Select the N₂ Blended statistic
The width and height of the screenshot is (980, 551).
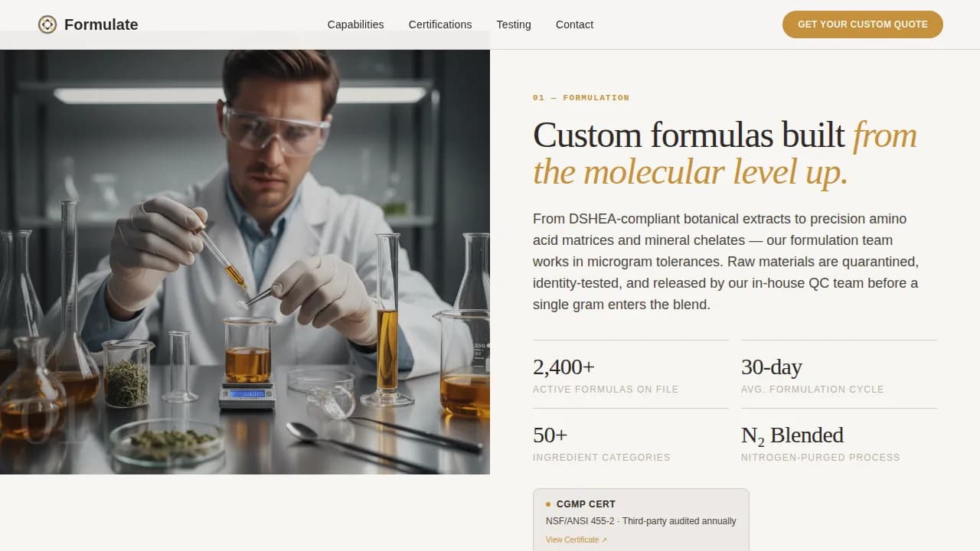click(792, 435)
